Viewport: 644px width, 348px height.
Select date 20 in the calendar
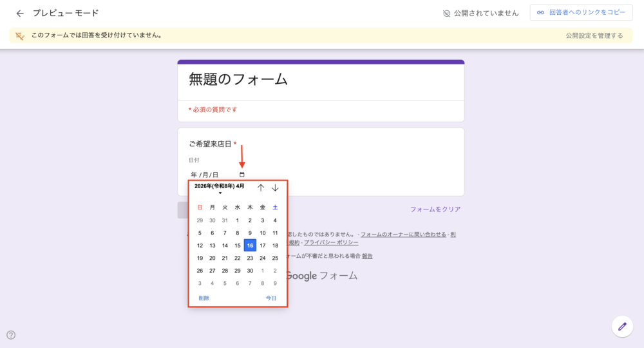tap(213, 258)
